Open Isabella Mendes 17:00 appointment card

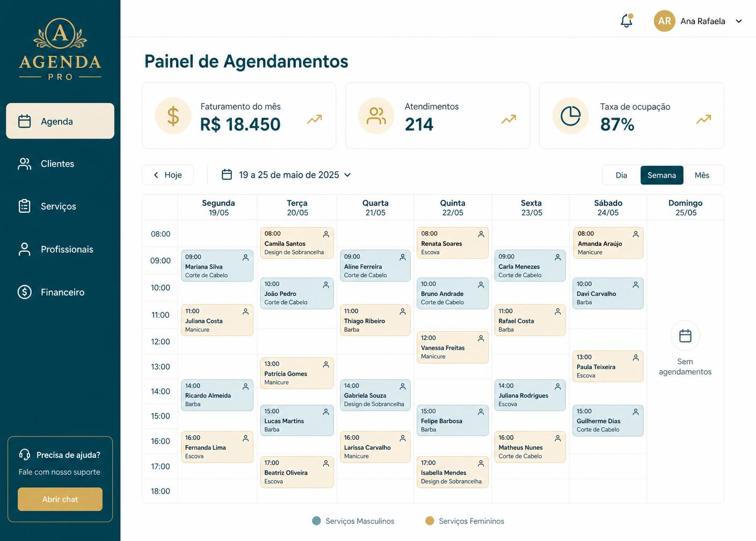click(x=453, y=472)
